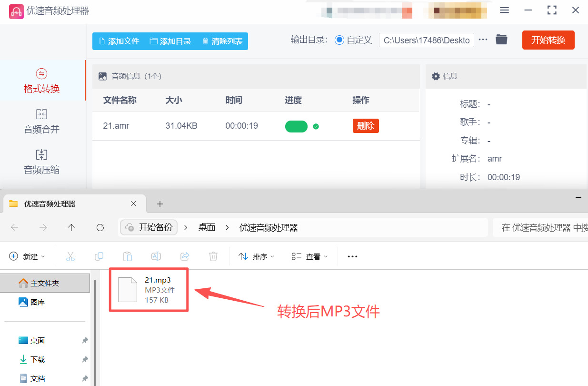Expand the chevron after 开始备份 breadcrumb

click(186, 228)
